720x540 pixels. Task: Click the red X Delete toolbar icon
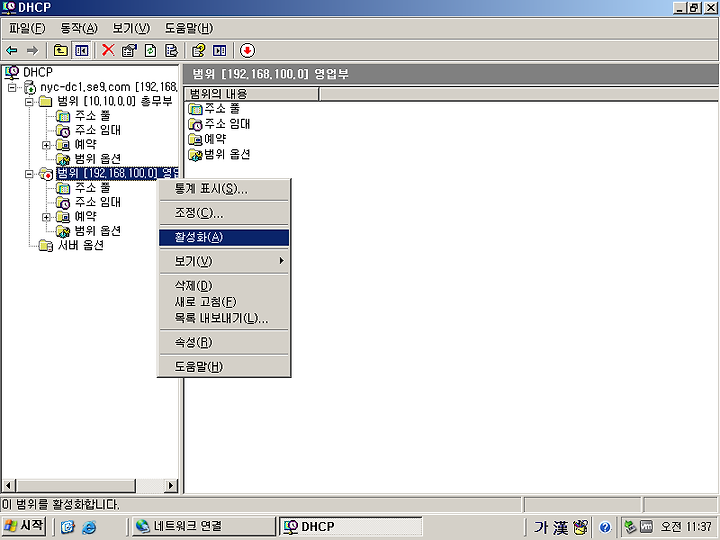108,51
